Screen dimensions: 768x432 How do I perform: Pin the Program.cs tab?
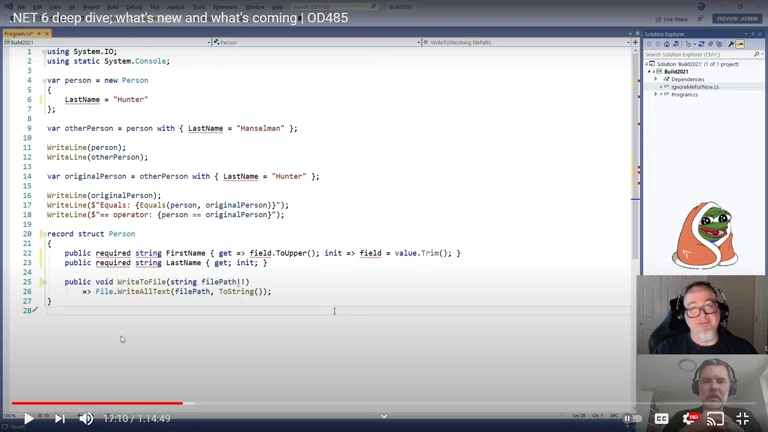coord(39,34)
